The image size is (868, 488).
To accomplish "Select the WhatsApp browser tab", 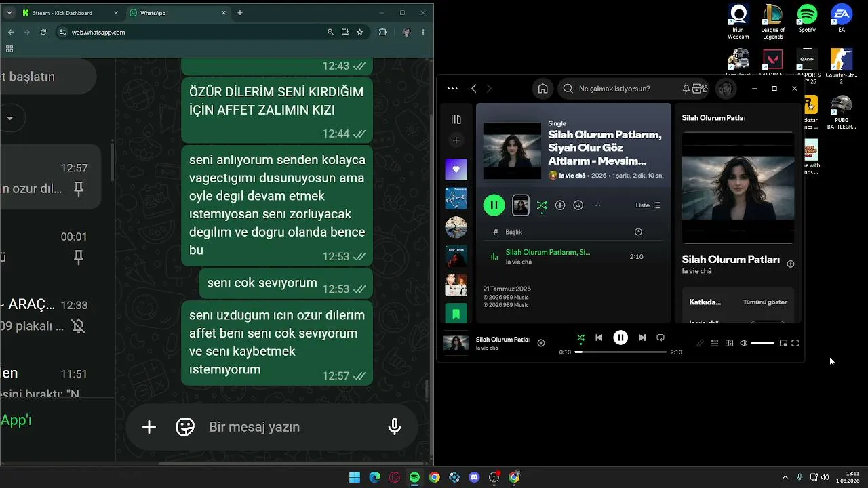I will pyautogui.click(x=178, y=13).
